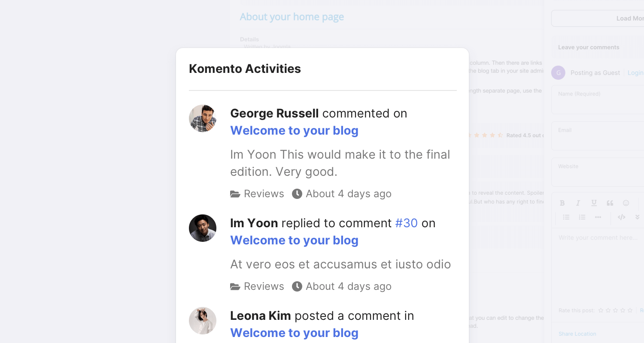Collapse the comment toolbar with the double-chevron

click(637, 217)
